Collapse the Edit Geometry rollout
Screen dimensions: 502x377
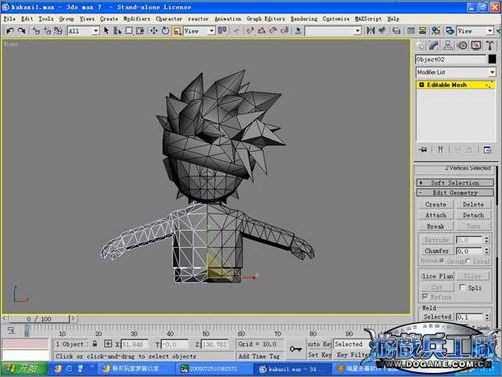pyautogui.click(x=455, y=193)
